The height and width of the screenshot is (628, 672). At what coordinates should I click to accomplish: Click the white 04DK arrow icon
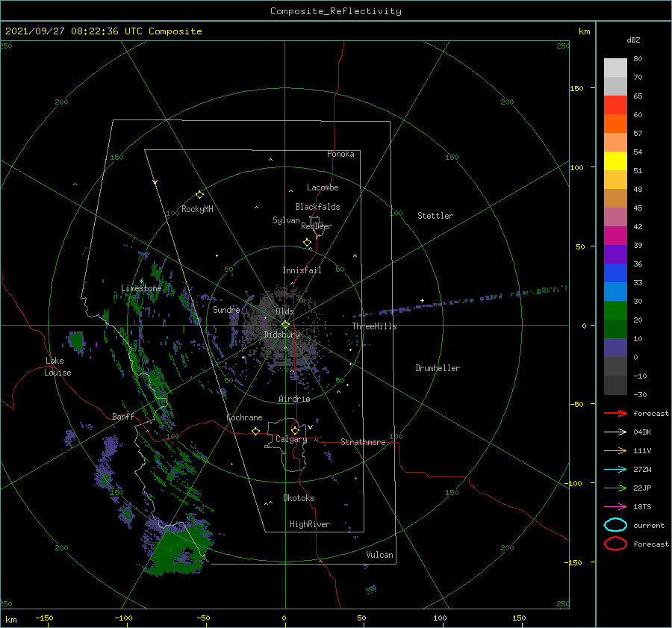pyautogui.click(x=615, y=432)
